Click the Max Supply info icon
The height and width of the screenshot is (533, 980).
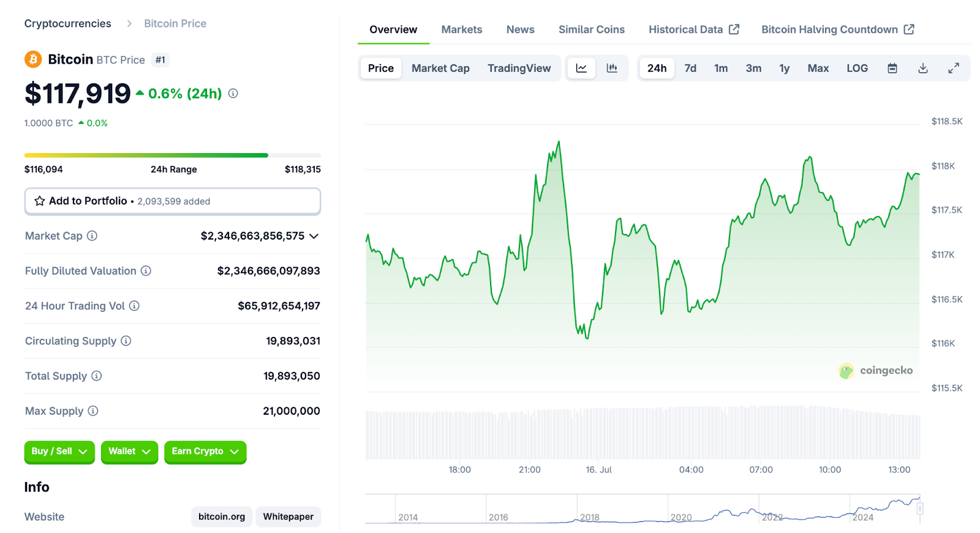(92, 410)
